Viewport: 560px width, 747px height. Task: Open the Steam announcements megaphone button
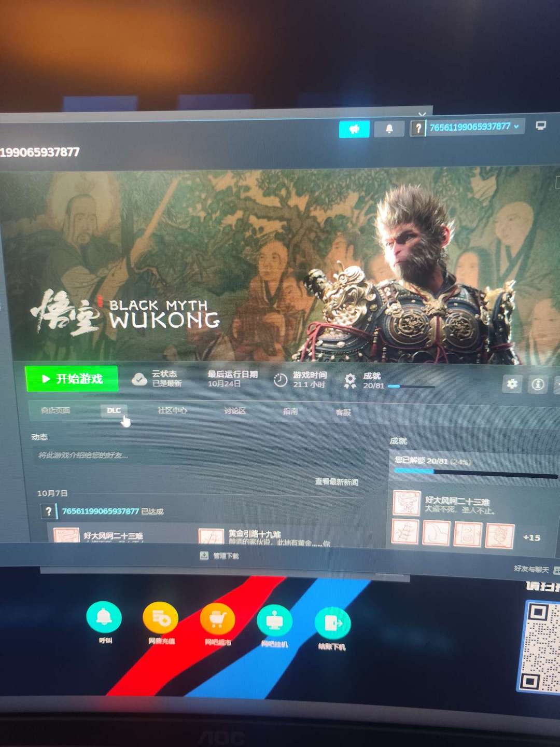coord(354,129)
